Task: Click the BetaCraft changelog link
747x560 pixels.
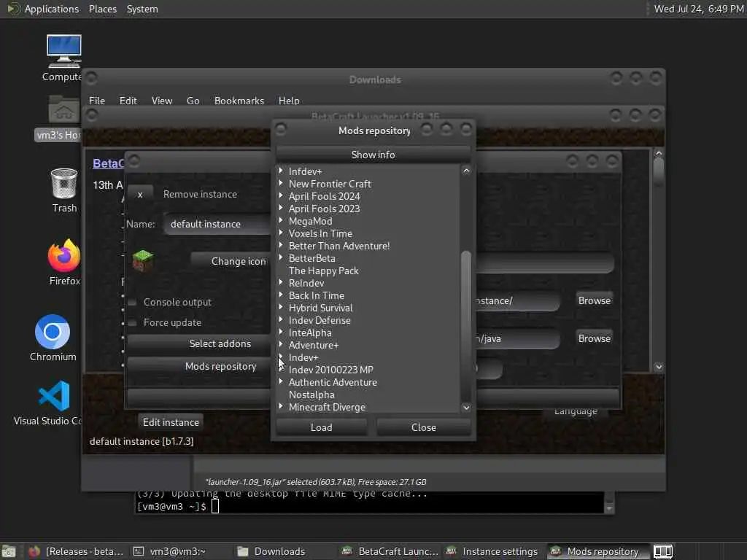Action: (108, 163)
